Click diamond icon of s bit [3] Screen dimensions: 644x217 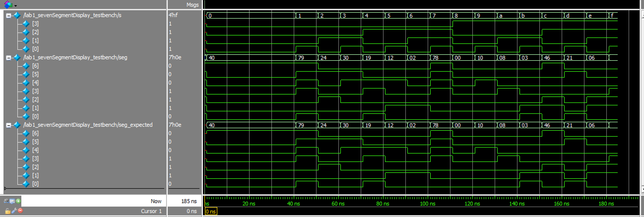click(x=26, y=24)
